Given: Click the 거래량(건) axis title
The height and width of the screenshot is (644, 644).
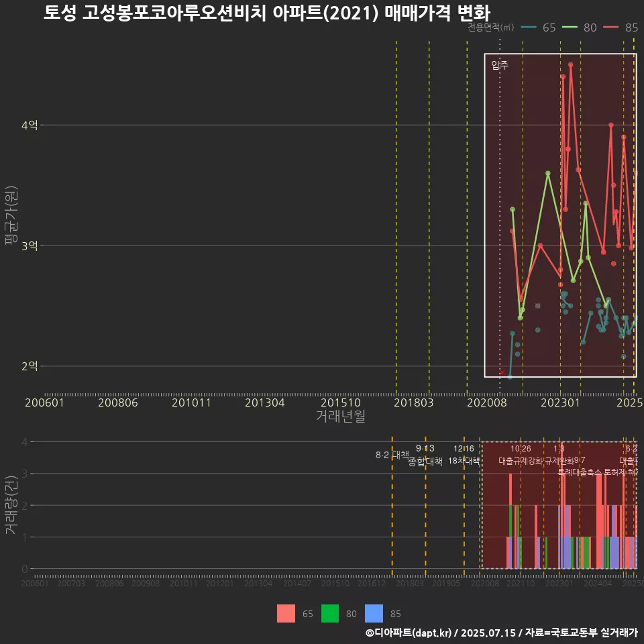Looking at the screenshot, I should coord(11,504).
